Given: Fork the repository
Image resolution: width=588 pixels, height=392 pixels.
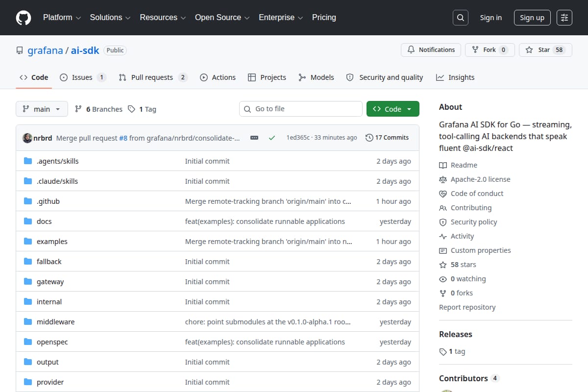Looking at the screenshot, I should pos(490,50).
